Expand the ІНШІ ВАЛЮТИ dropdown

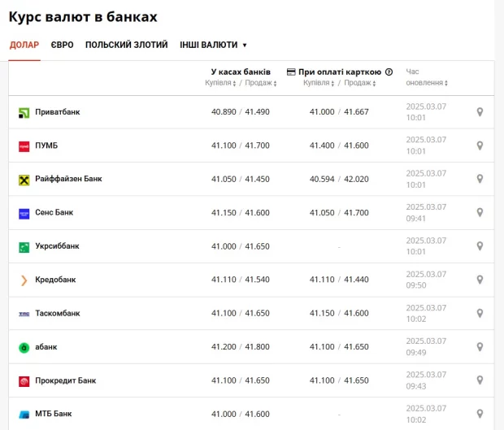tap(214, 46)
